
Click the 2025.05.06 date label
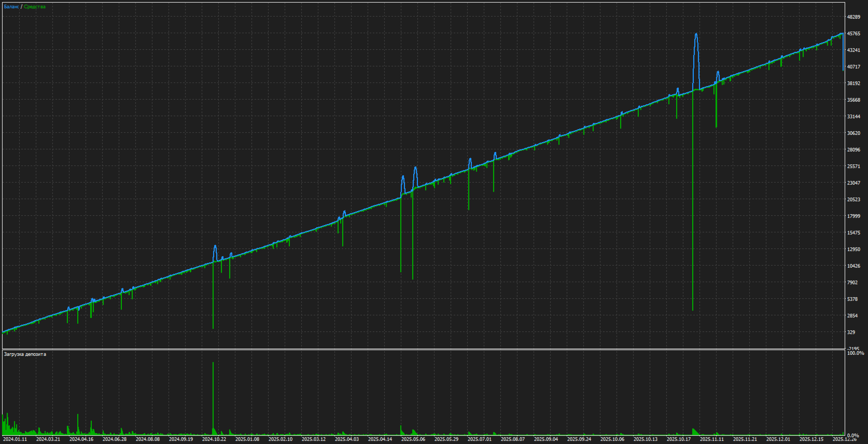[413, 439]
